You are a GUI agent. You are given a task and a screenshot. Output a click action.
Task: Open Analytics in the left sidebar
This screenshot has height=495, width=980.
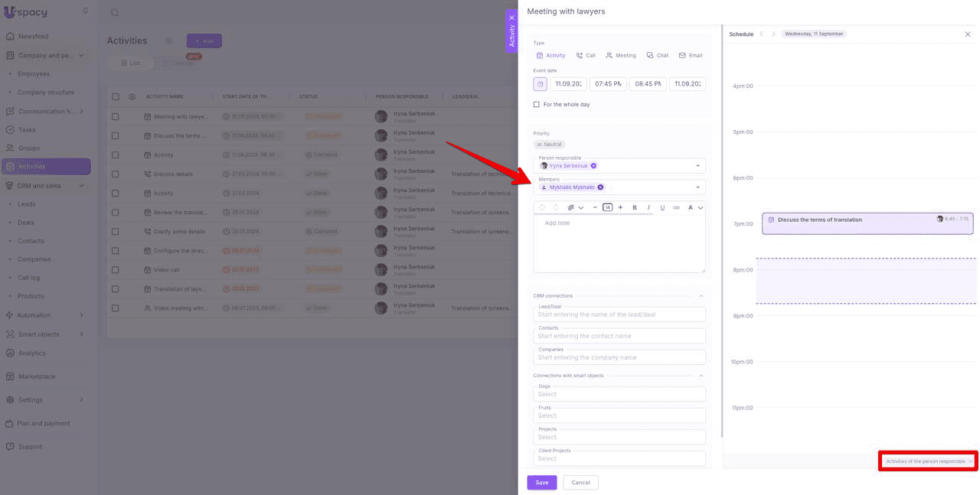[x=31, y=353]
